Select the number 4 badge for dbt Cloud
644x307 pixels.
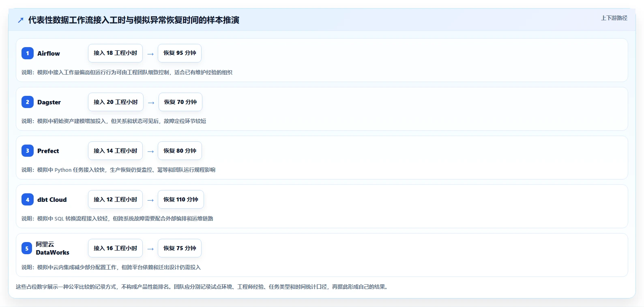click(x=28, y=199)
